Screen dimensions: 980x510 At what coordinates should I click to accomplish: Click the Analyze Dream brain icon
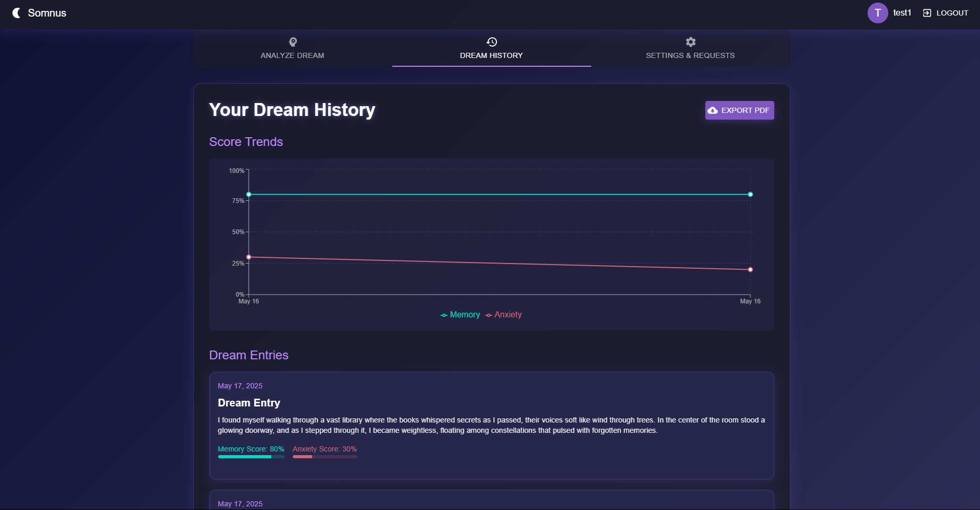coord(293,42)
